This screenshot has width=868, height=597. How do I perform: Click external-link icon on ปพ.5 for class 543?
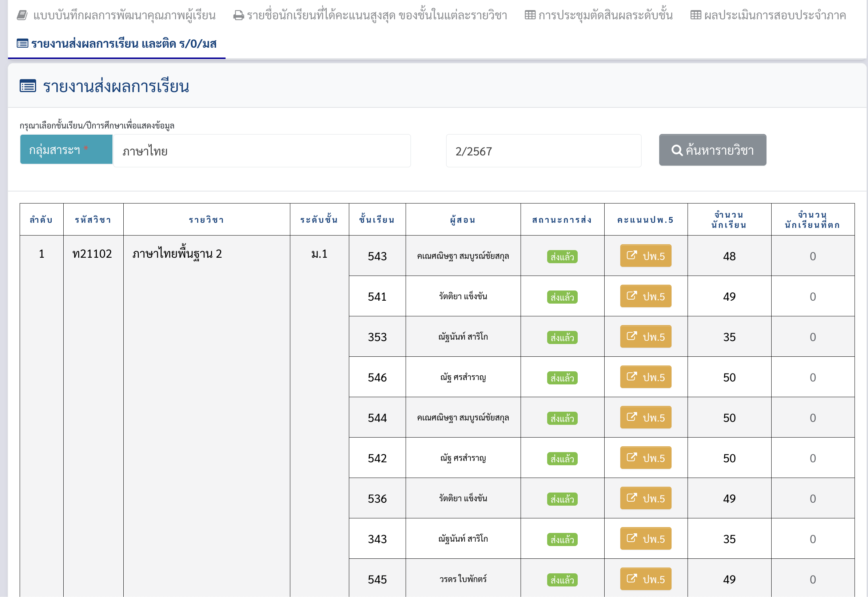point(632,256)
